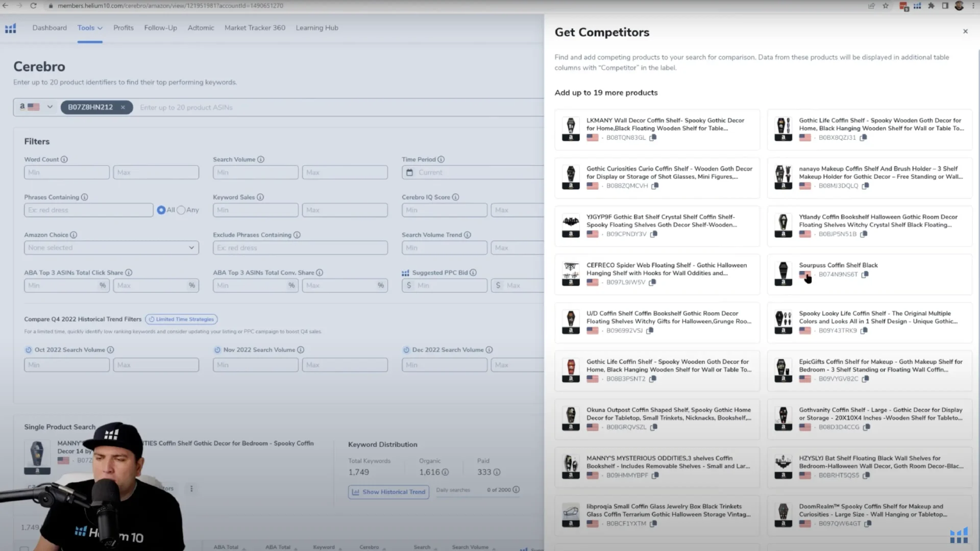Click the Helium 10 logo icon
980x551 pixels.
point(11,28)
